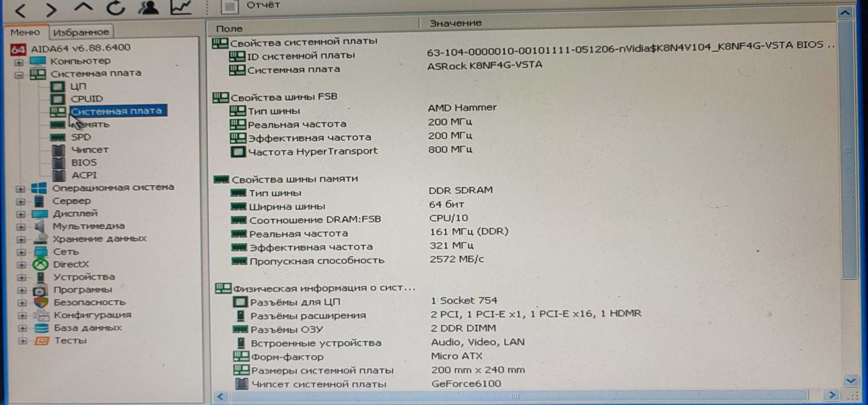The width and height of the screenshot is (868, 405).
Task: Expand the Сеть tree node
Action: click(x=21, y=252)
